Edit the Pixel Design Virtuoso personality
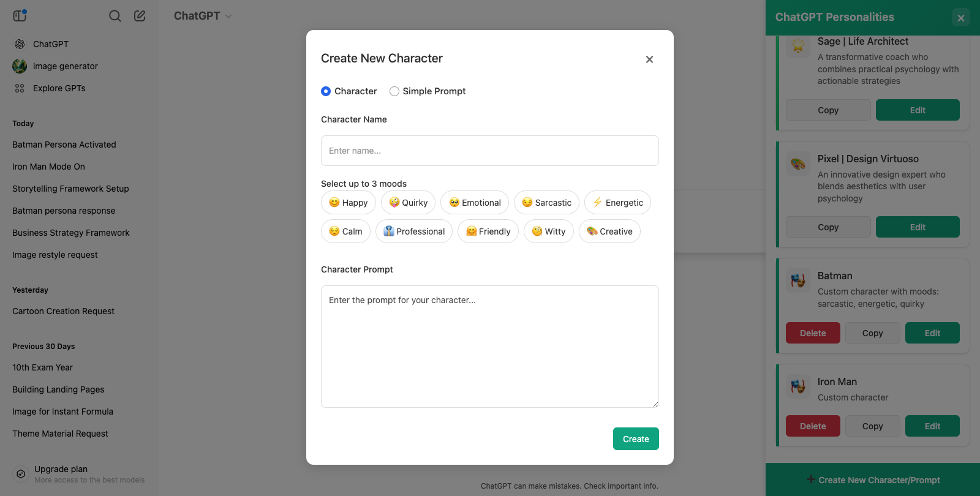Screen dimensions: 980x496 click(918, 227)
